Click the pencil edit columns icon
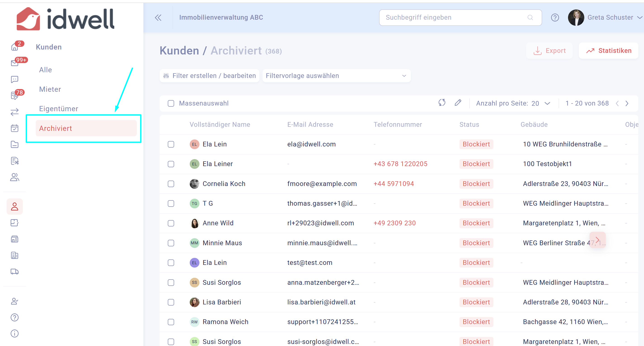The image size is (644, 346). pos(458,103)
